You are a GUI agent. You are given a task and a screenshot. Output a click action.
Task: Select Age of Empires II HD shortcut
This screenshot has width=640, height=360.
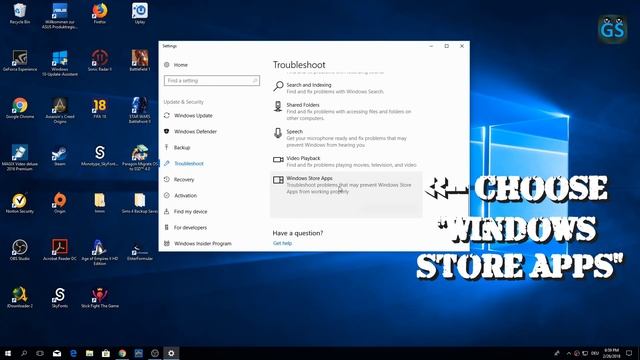100,252
